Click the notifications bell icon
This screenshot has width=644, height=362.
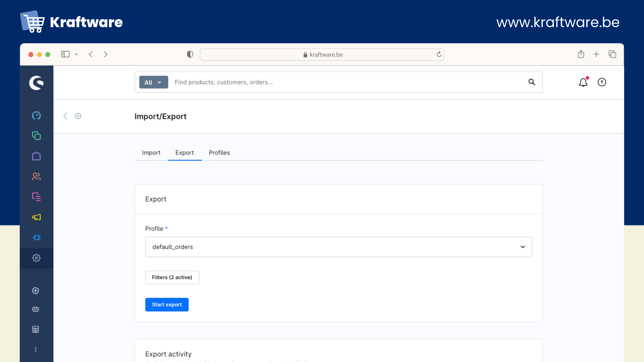583,82
